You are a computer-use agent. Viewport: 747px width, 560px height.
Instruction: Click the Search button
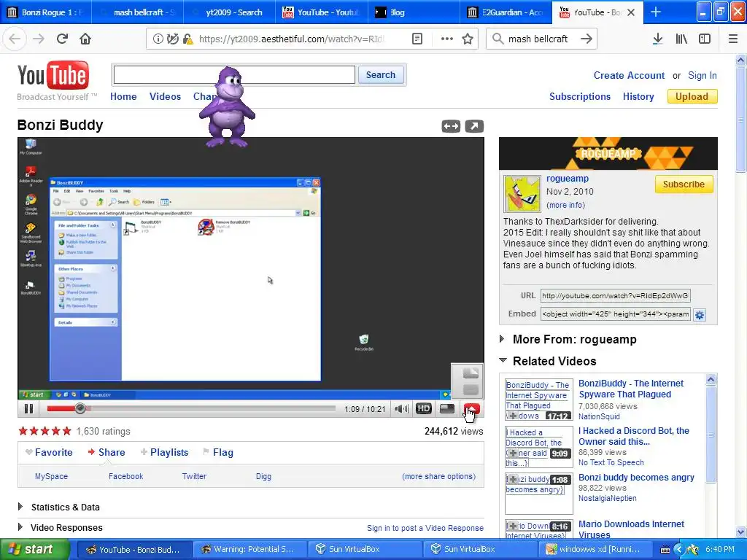click(x=381, y=75)
